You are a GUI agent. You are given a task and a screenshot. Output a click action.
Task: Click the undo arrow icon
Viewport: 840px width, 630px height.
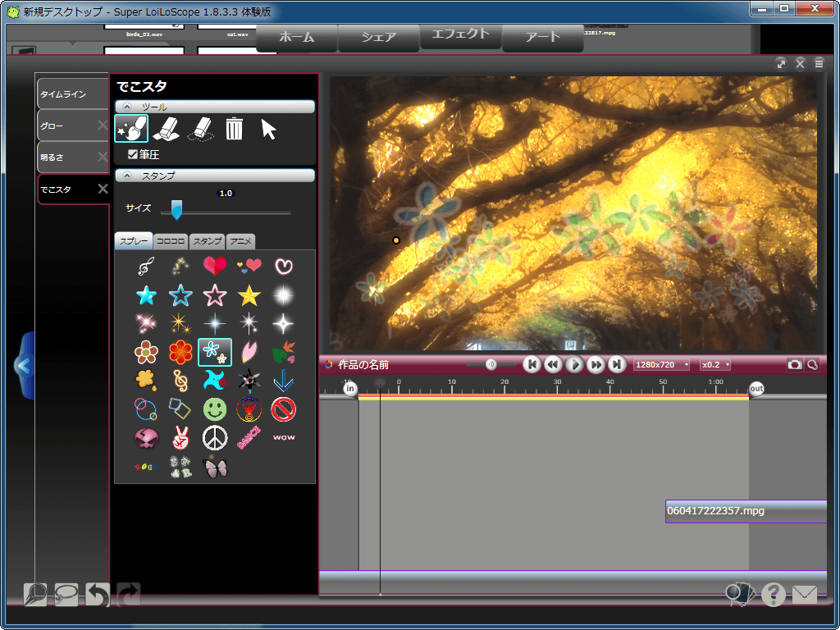pos(98,595)
